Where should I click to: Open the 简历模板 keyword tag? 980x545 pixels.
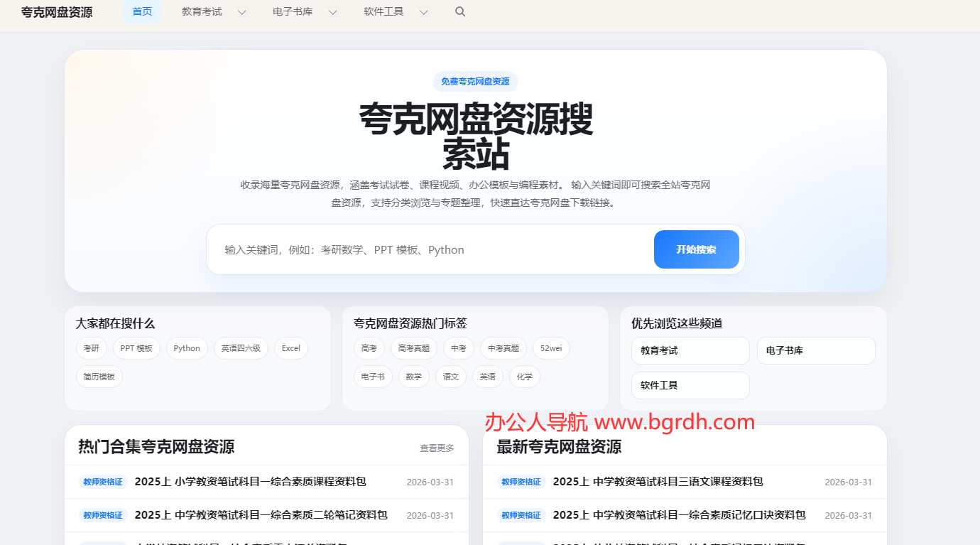[99, 377]
